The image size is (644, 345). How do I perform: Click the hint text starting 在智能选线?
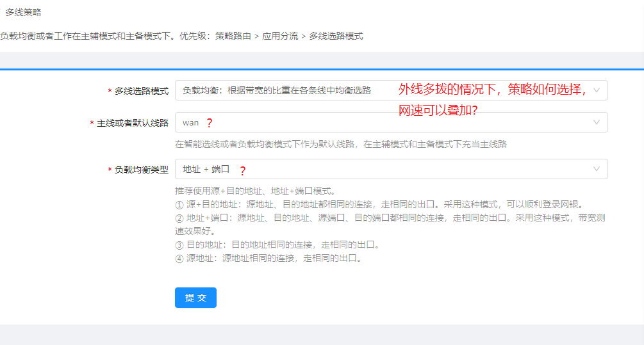[340, 145]
